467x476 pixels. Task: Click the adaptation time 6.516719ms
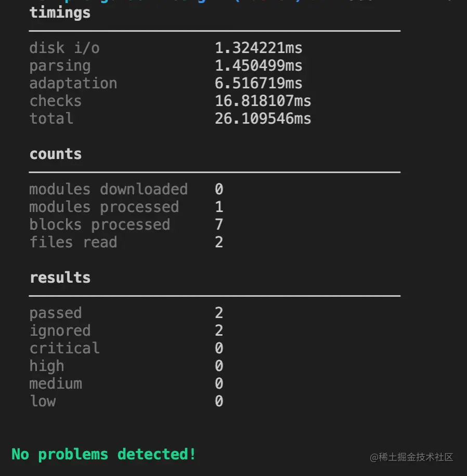[x=258, y=83]
